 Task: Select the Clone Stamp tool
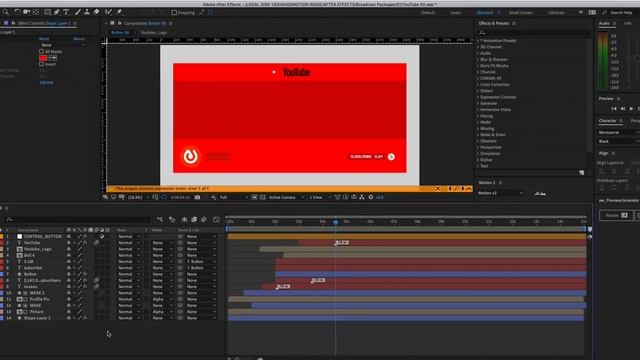[x=87, y=12]
